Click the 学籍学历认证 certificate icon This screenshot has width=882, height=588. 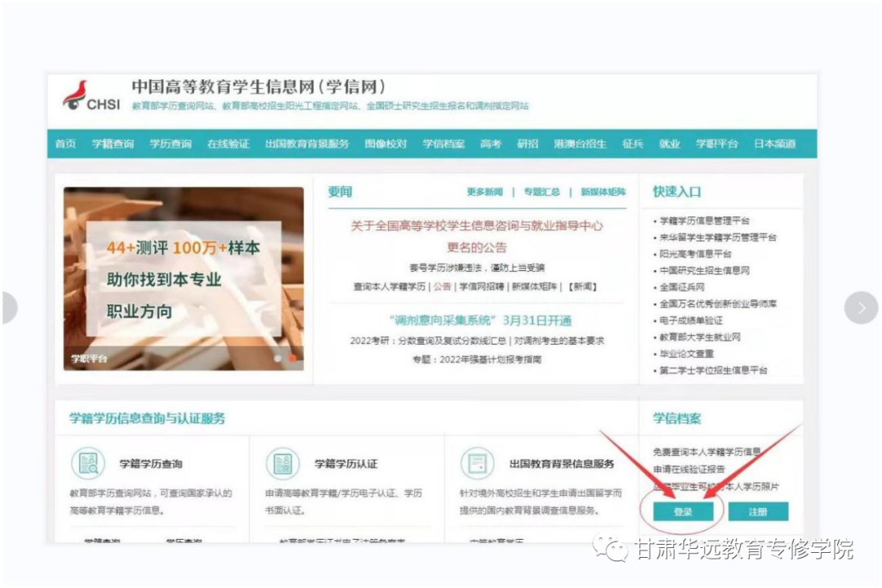point(283,463)
